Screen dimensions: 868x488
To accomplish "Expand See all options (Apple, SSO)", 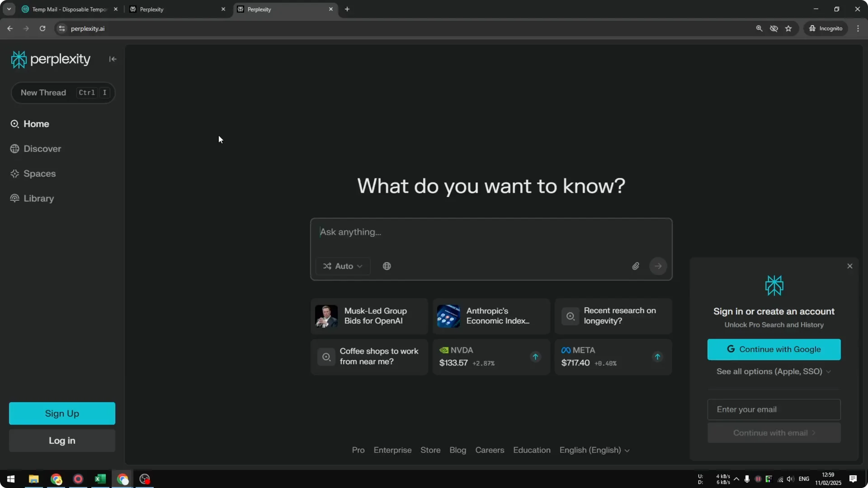I will pos(773,371).
